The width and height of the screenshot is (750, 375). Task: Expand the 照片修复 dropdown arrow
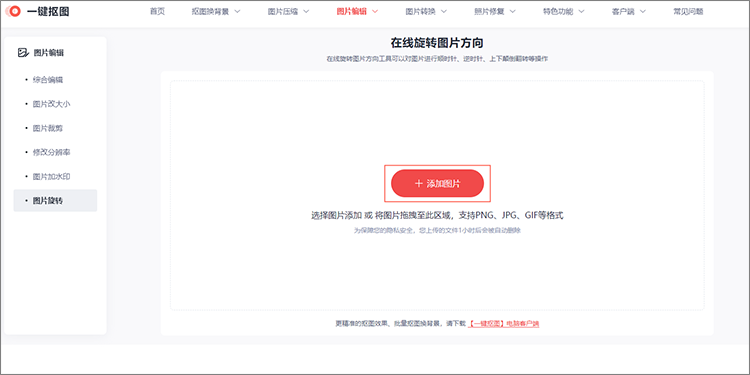coord(513,11)
